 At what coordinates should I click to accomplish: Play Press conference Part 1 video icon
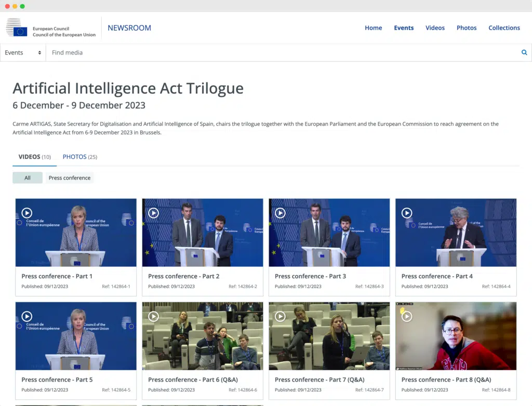point(27,213)
